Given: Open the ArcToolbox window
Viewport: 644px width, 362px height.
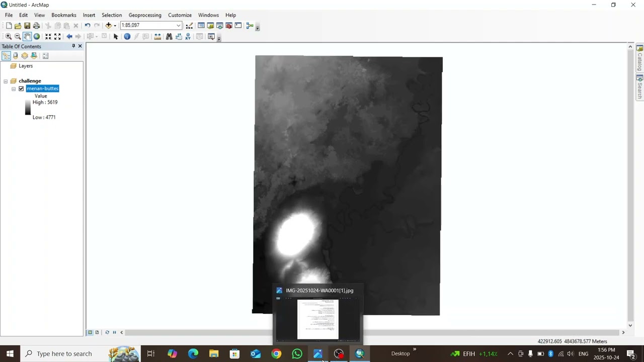Looking at the screenshot, I should (x=229, y=26).
